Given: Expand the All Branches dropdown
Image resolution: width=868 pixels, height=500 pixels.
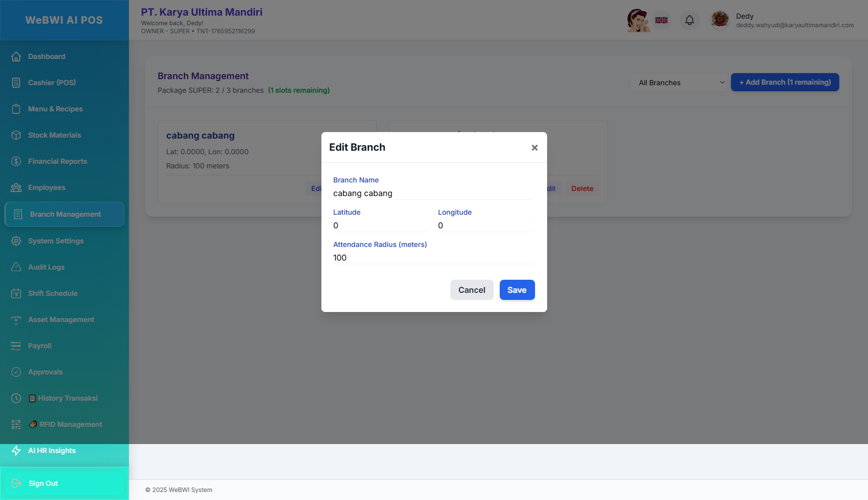Looking at the screenshot, I should point(681,83).
